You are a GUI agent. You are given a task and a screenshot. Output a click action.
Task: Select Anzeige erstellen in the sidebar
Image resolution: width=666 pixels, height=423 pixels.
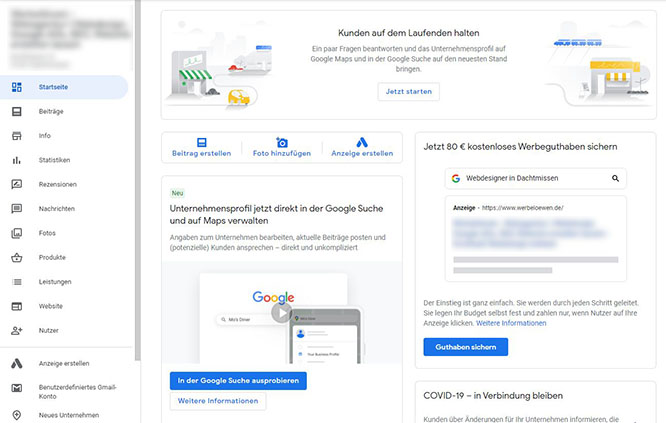[64, 364]
